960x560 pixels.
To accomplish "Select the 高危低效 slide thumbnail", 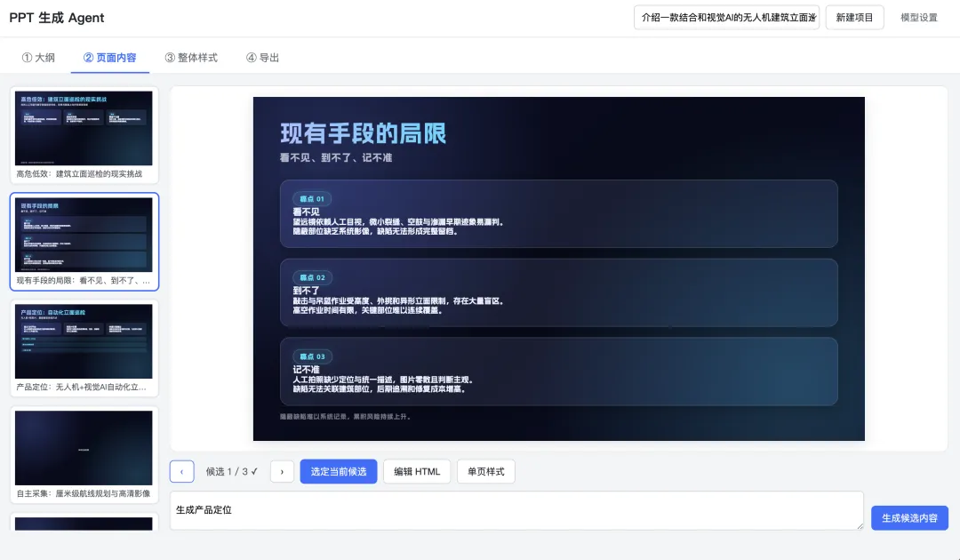I will (84, 134).
